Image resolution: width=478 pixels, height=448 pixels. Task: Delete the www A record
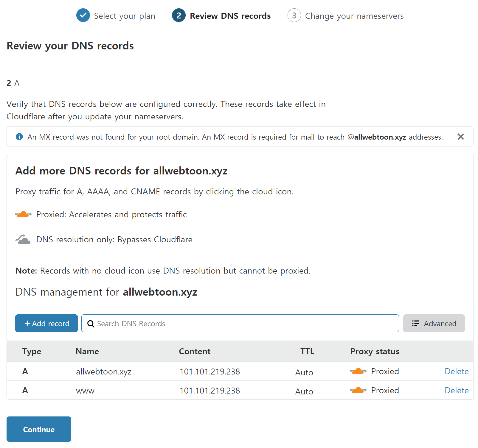click(x=457, y=390)
